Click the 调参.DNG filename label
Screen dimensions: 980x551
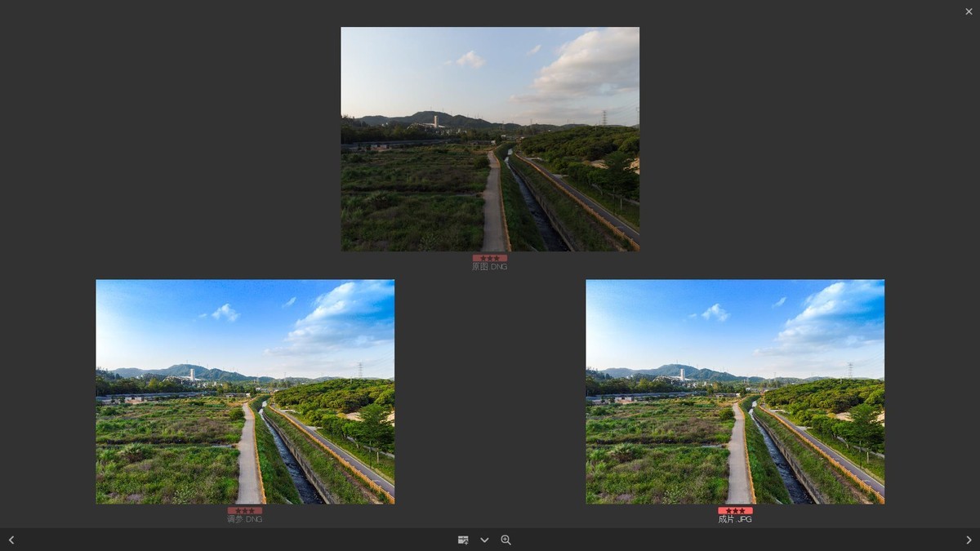[x=245, y=519]
